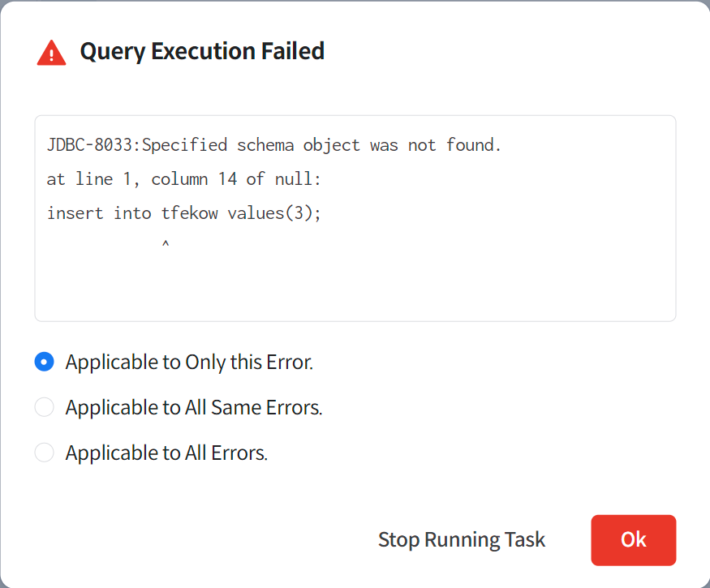The image size is (710, 588).
Task: Click the caret marker under the query
Action: tap(166, 242)
